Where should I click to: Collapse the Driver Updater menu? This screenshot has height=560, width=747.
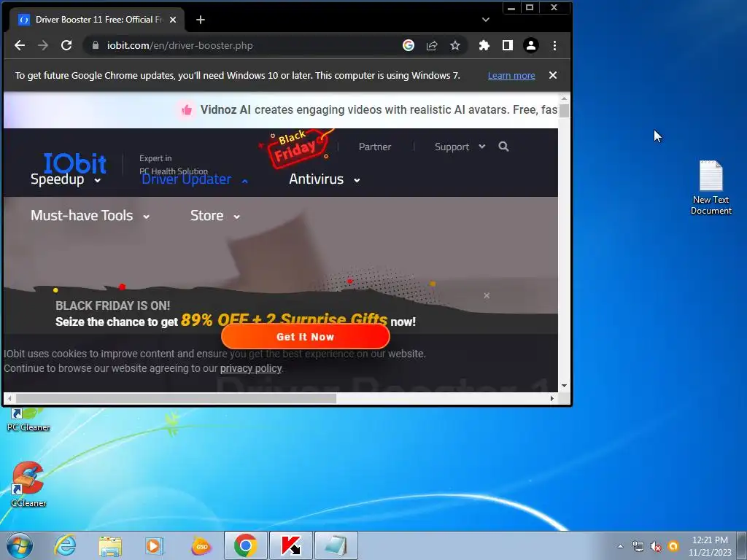click(195, 179)
